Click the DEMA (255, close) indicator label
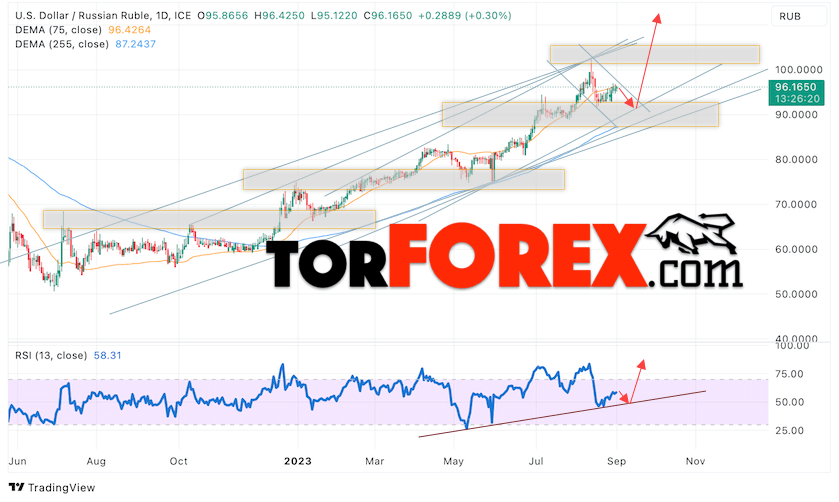839x502 pixels. (62, 44)
